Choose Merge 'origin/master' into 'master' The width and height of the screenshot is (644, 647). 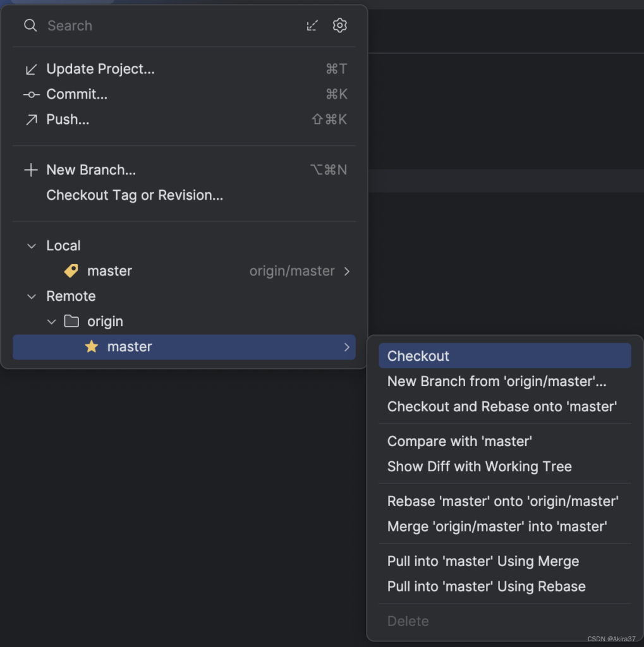click(497, 526)
